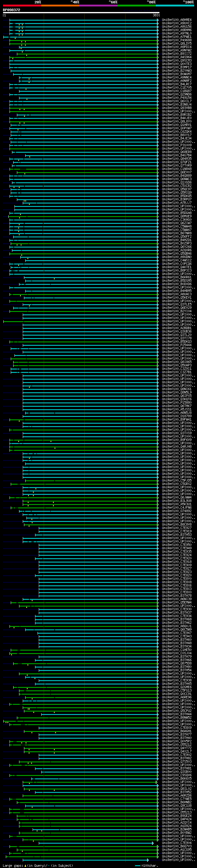197x868 pixels.
Task: Select the UniRef100_Q29ND6 label
Action: click(x=177, y=94)
